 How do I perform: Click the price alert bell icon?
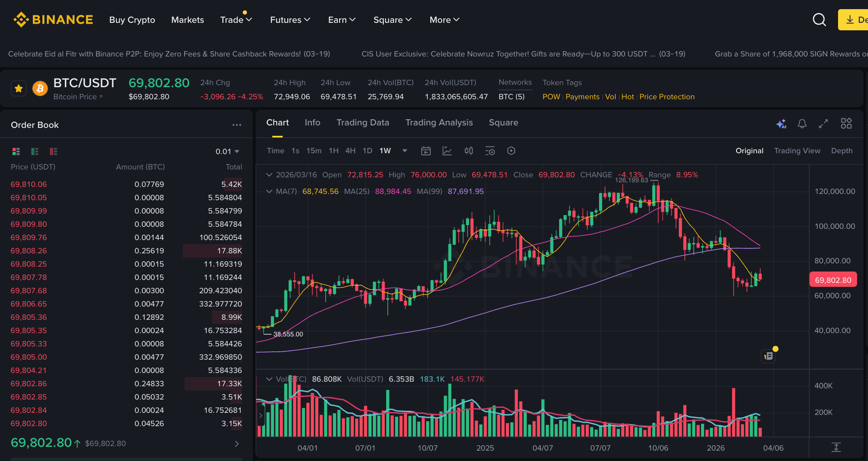click(802, 124)
